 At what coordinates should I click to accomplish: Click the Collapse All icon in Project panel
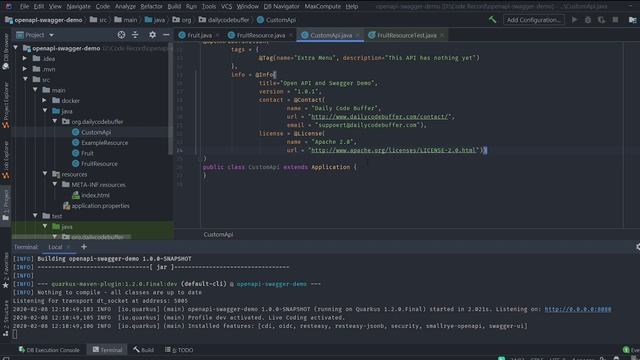click(135, 35)
